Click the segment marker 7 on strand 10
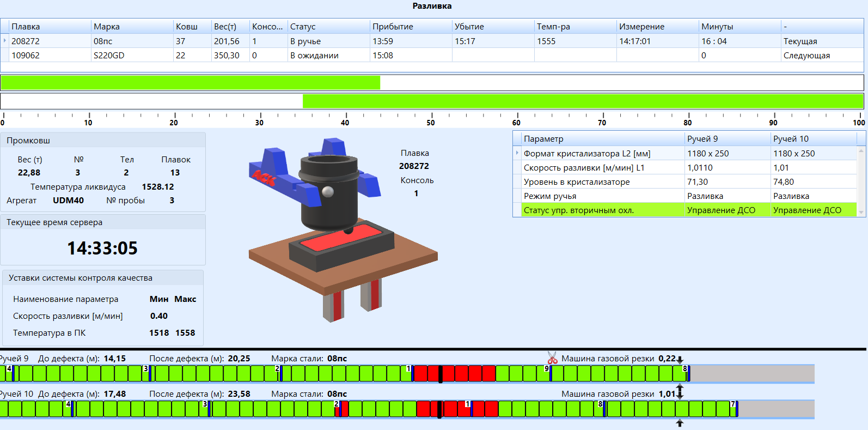The width and height of the screenshot is (868, 430). pyautogui.click(x=733, y=405)
